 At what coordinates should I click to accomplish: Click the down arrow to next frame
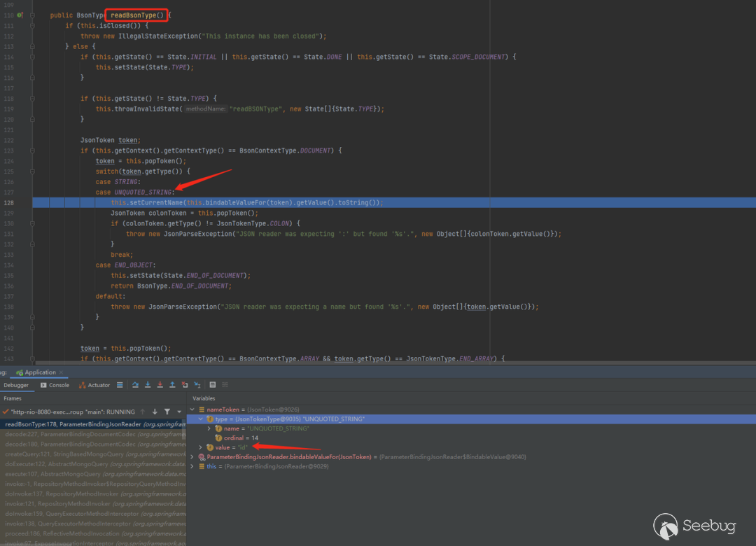coord(155,412)
